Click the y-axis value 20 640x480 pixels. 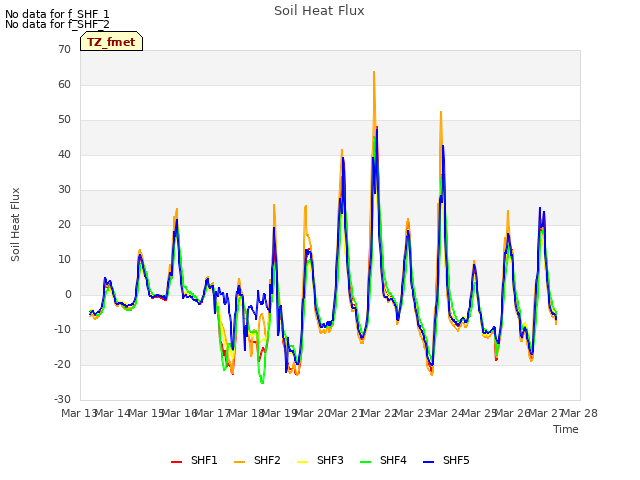[x=64, y=224]
